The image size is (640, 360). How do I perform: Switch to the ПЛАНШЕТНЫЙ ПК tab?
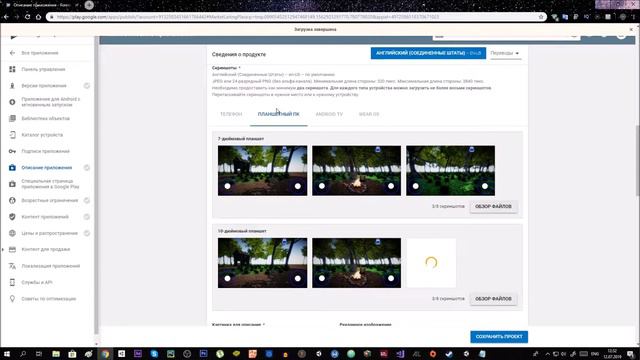coord(278,114)
